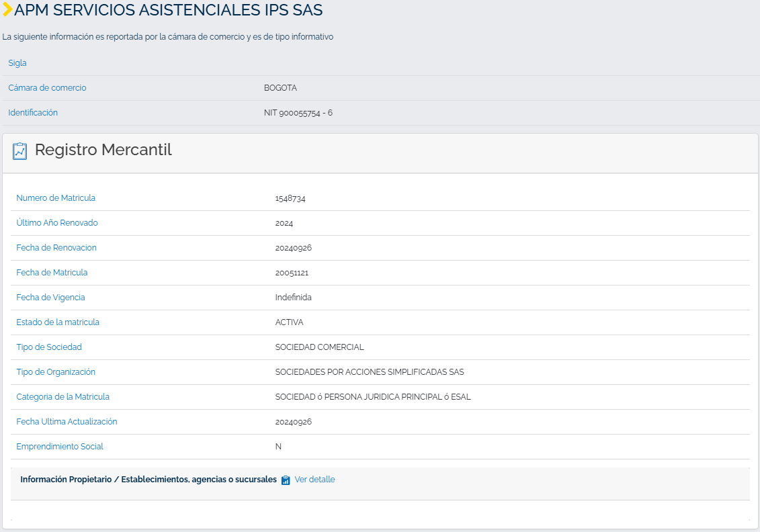Click the Tipo de Sociedad label
This screenshot has width=760, height=532.
tap(49, 347)
